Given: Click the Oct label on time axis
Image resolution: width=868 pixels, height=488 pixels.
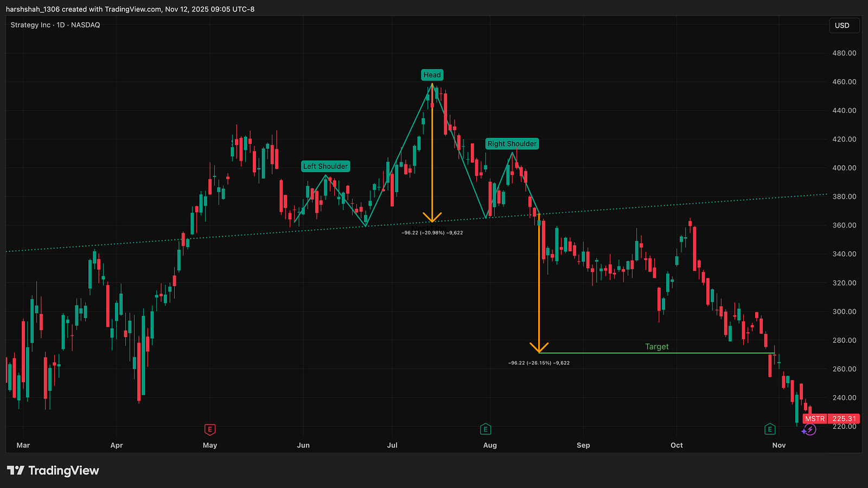Looking at the screenshot, I should tap(676, 446).
